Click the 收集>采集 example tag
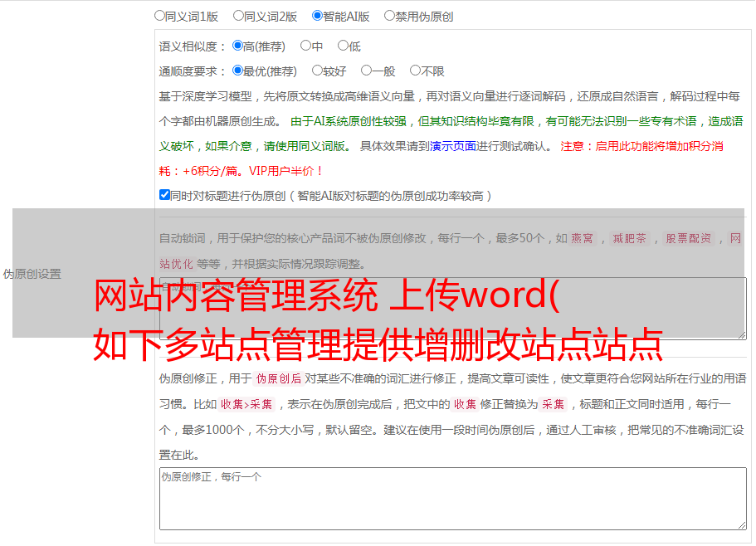This screenshot has width=756, height=546. click(x=246, y=404)
